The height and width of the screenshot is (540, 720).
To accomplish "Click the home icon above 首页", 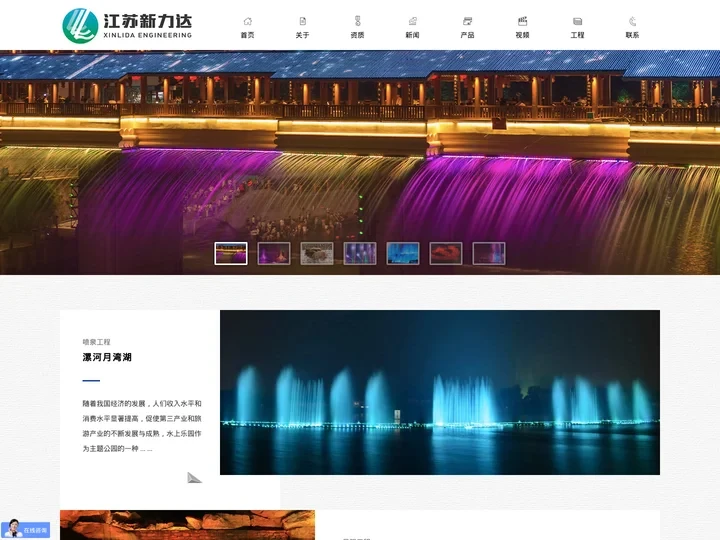I will pos(248,21).
